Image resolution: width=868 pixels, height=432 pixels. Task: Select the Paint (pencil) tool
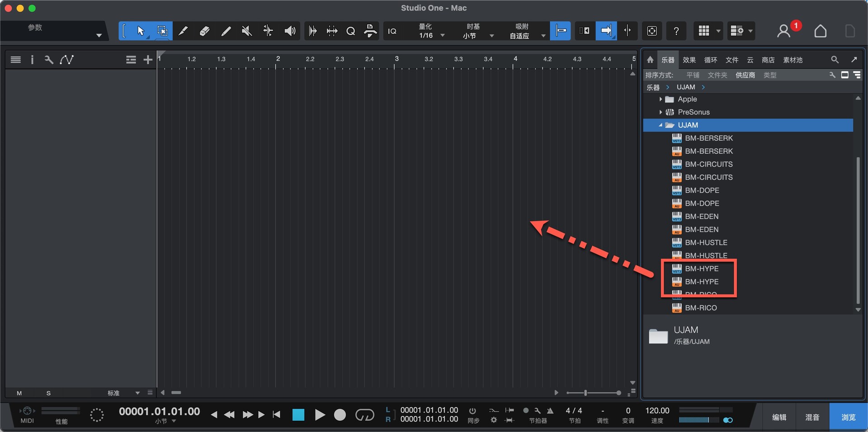[x=226, y=31]
